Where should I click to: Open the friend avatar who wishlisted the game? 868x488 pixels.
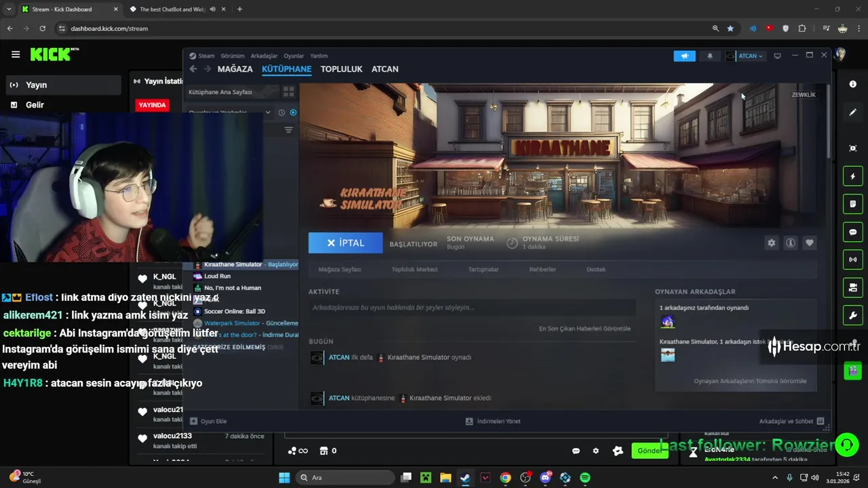pos(668,355)
